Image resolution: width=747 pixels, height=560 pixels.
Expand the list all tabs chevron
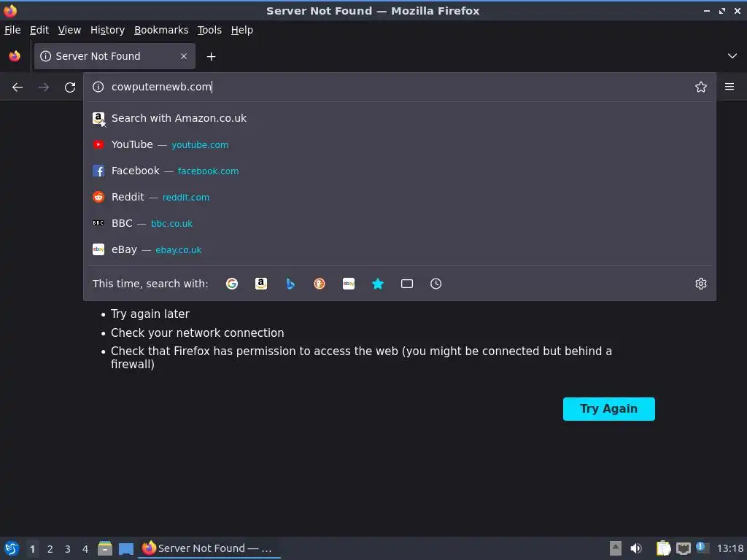732,56
